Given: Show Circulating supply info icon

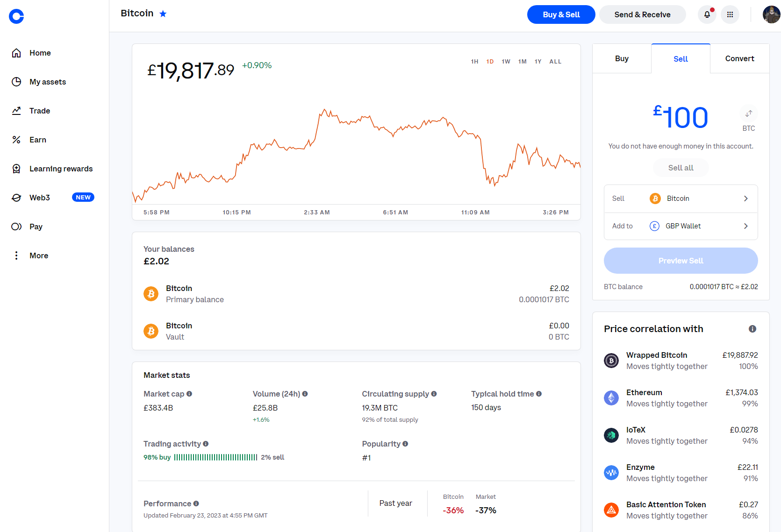Looking at the screenshot, I should pyautogui.click(x=434, y=394).
